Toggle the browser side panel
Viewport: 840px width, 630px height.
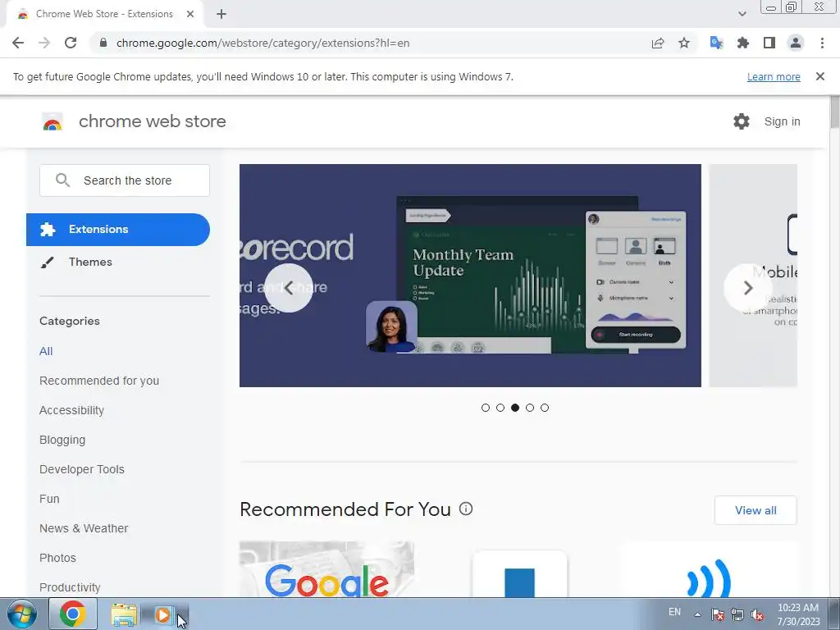tap(769, 43)
